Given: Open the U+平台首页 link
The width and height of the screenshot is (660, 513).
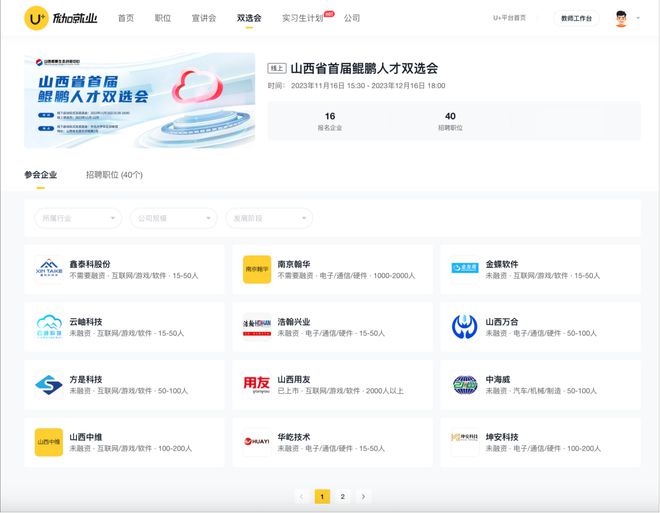Looking at the screenshot, I should click(510, 18).
